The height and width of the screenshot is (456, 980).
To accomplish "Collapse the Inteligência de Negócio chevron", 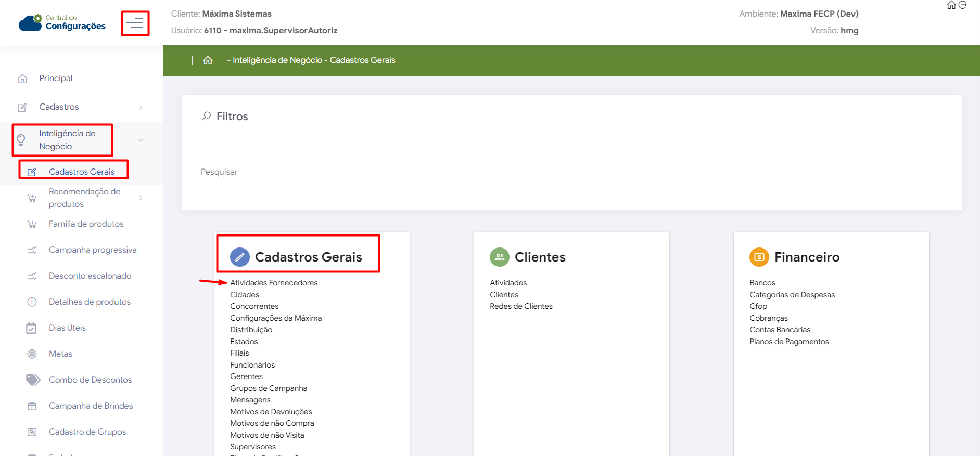I will (141, 140).
